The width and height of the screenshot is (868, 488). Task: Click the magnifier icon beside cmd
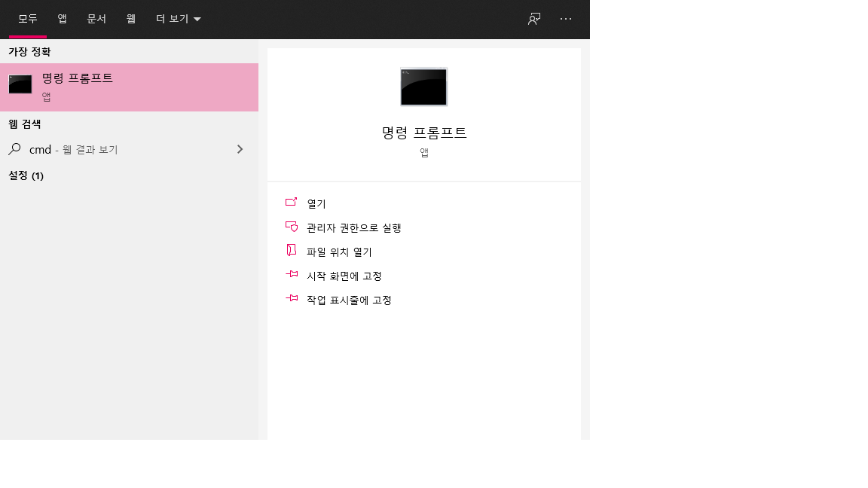pyautogui.click(x=15, y=149)
